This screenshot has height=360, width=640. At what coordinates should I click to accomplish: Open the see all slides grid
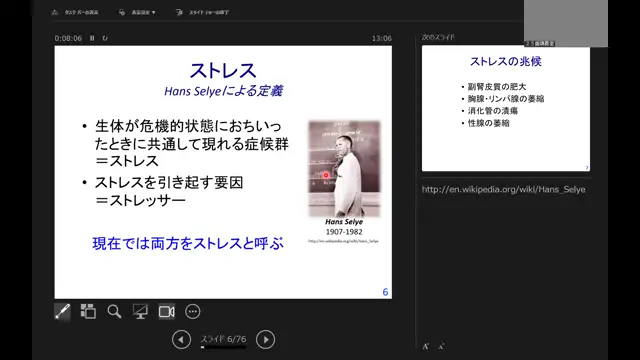[88, 312]
